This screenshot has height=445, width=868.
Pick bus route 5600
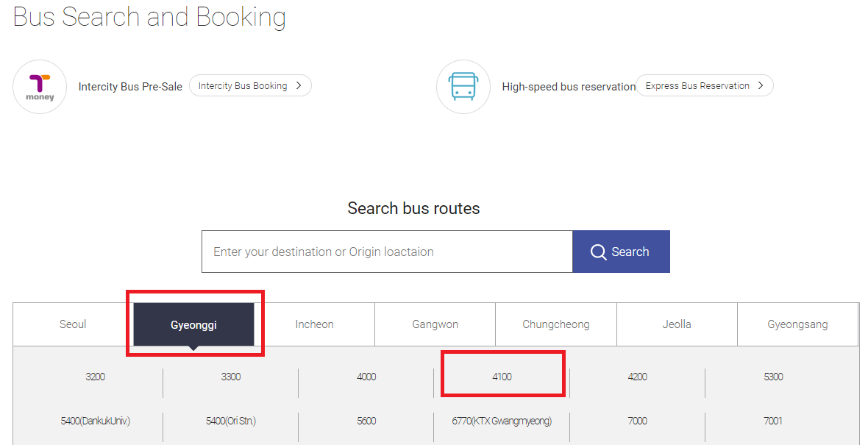click(x=366, y=421)
